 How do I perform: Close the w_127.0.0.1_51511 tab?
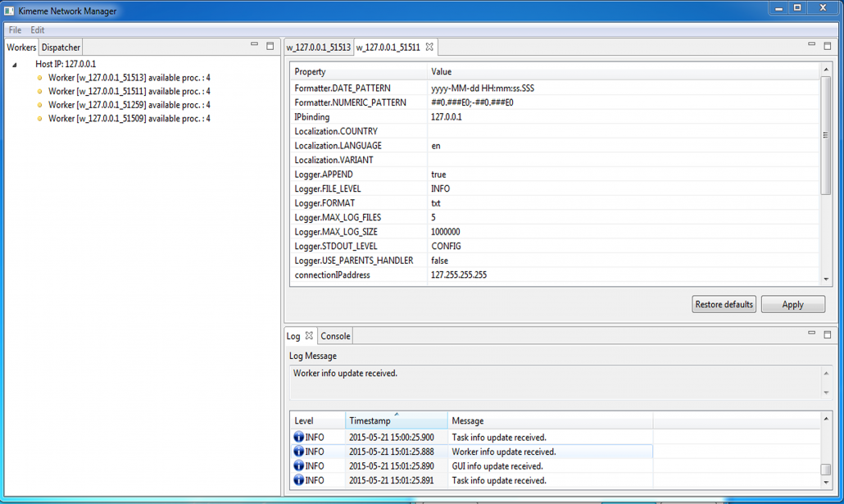coord(429,47)
